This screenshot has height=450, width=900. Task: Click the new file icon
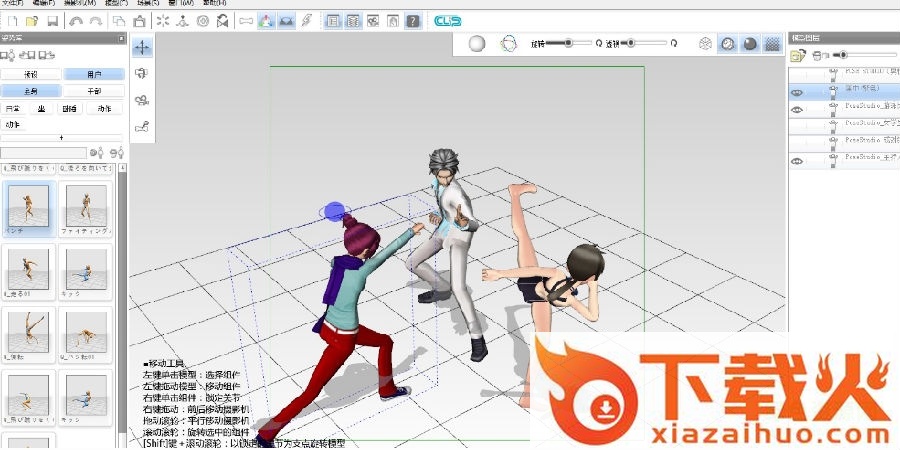11,21
